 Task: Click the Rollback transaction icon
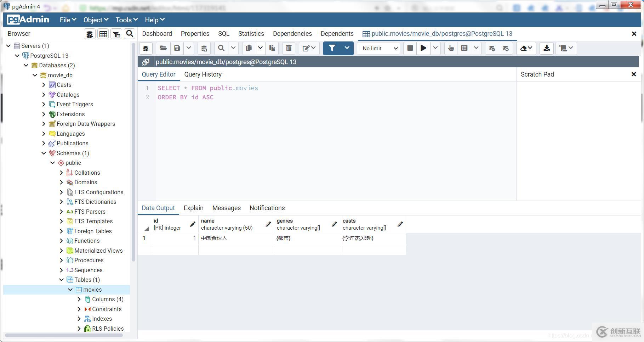pyautogui.click(x=506, y=48)
